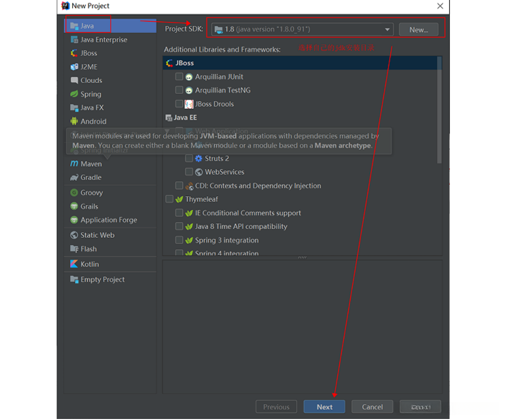Image resolution: width=505 pixels, height=420 pixels.
Task: Check Java 8 Time API compatibility
Action: pos(179,226)
